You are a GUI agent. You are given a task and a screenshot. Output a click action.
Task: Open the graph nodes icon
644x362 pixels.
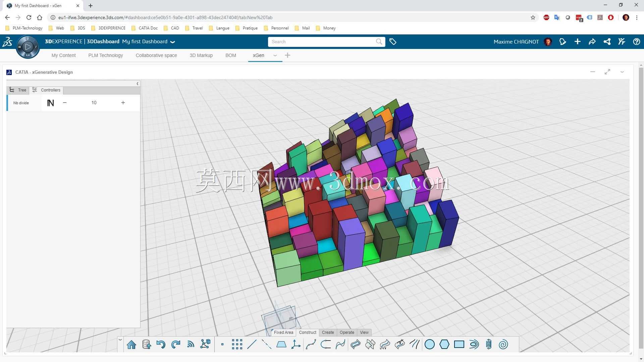click(205, 344)
